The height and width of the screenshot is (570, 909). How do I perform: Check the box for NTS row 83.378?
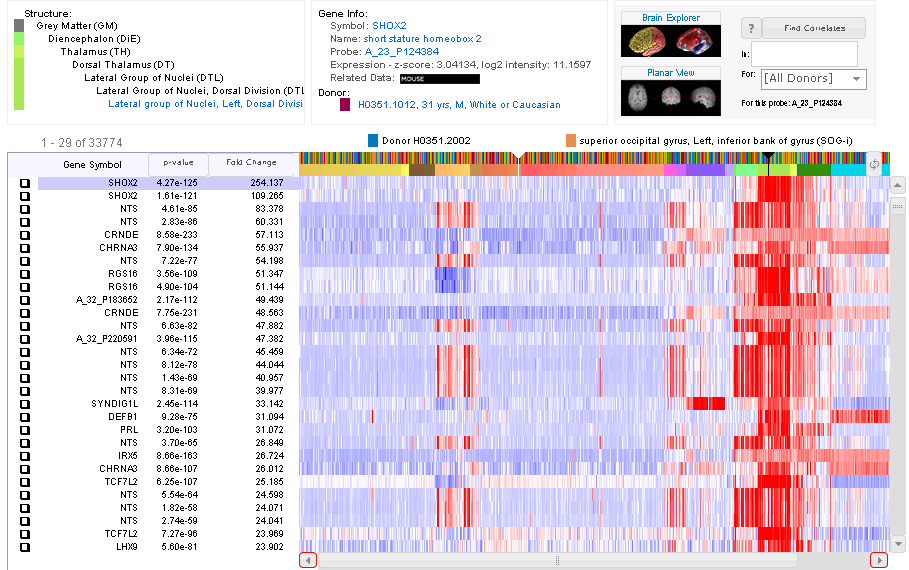[25, 209]
